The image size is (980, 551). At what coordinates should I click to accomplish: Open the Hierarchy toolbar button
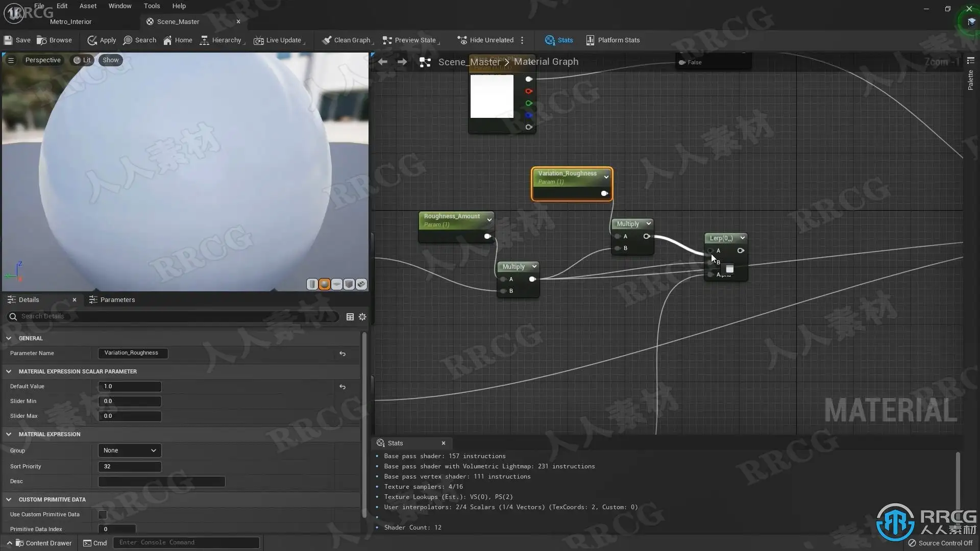click(x=221, y=40)
